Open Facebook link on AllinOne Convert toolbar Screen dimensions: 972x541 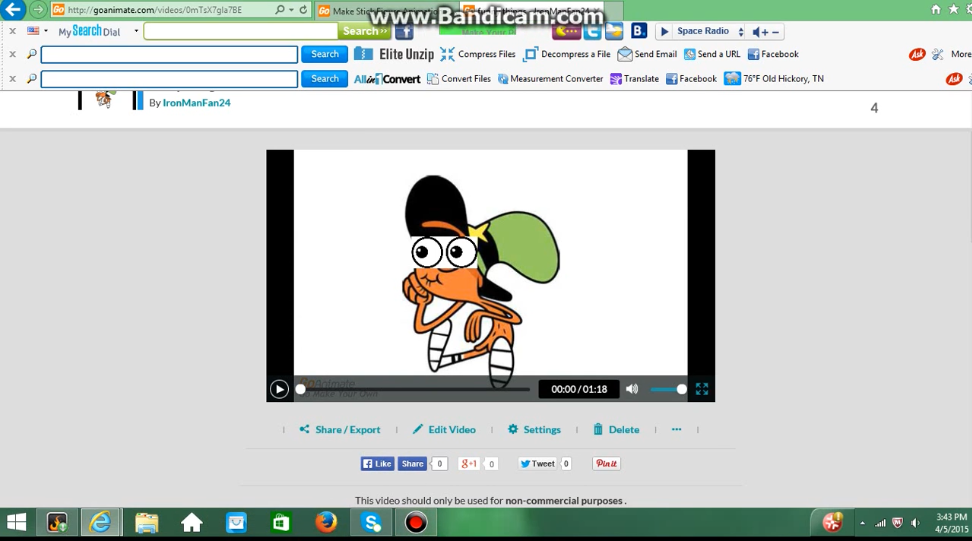(x=691, y=79)
